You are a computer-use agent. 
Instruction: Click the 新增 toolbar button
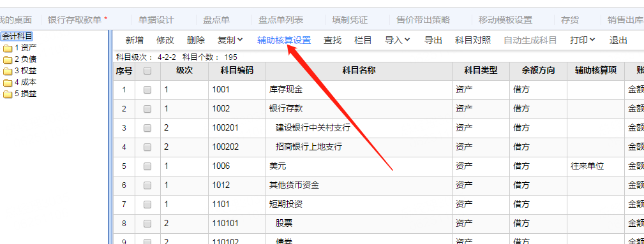click(x=134, y=40)
